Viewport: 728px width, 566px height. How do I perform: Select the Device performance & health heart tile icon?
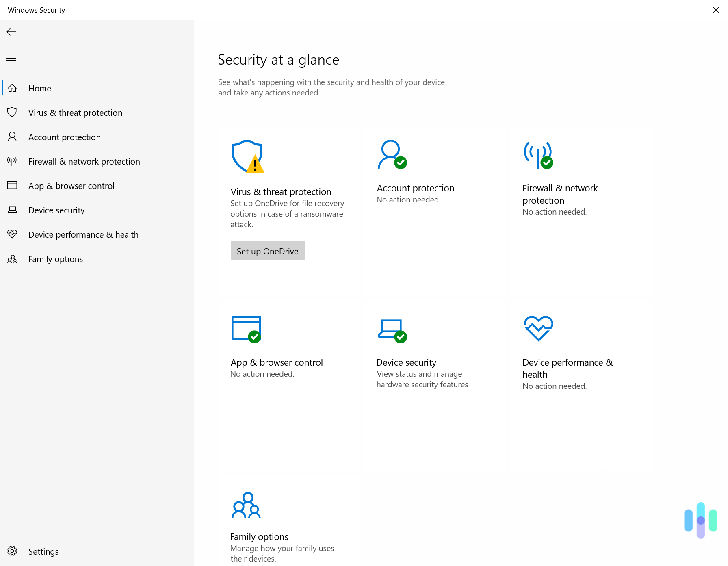tap(538, 329)
